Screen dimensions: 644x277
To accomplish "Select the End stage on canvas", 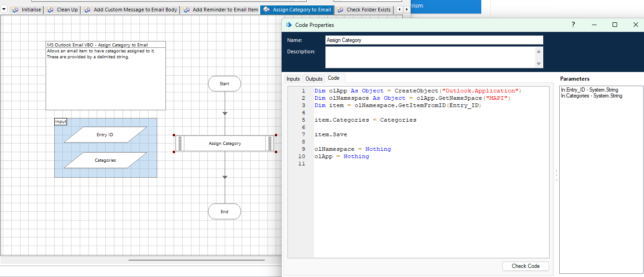I will pyautogui.click(x=224, y=212).
